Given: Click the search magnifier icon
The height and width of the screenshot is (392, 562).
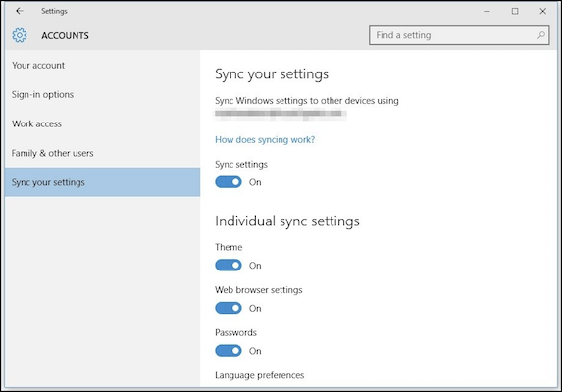Looking at the screenshot, I should coord(540,35).
